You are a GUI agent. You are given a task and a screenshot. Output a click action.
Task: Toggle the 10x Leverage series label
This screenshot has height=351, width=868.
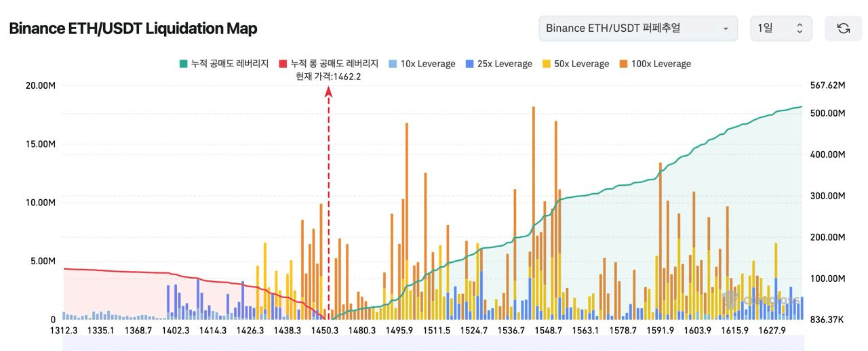(x=428, y=64)
